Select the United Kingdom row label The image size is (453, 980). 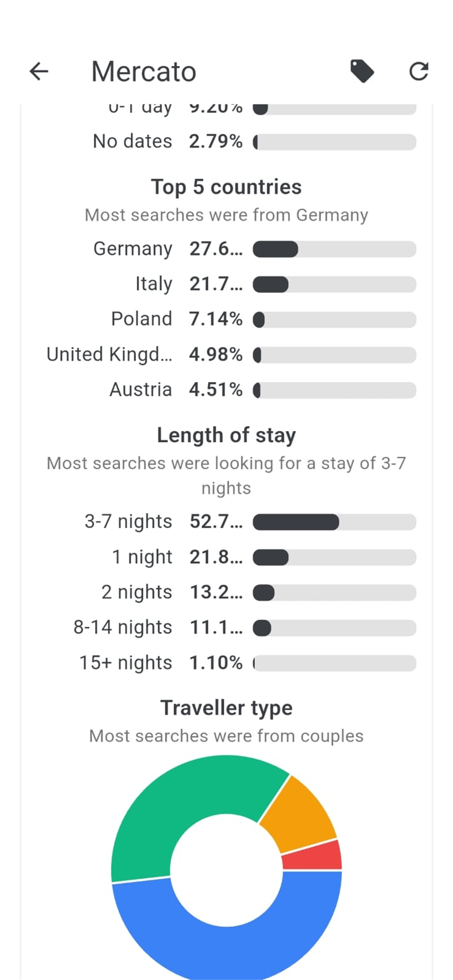click(x=109, y=355)
